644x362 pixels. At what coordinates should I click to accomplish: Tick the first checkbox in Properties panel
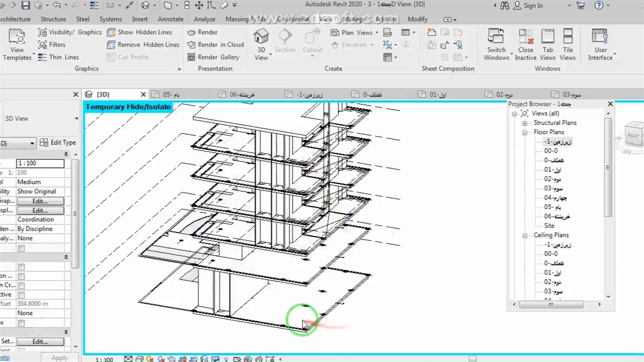pyautogui.click(x=21, y=248)
